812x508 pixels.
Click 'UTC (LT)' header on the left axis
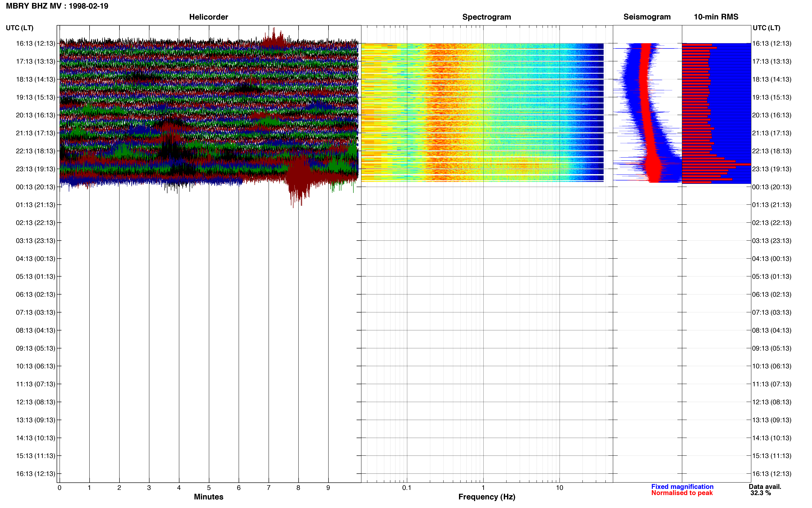(x=19, y=28)
